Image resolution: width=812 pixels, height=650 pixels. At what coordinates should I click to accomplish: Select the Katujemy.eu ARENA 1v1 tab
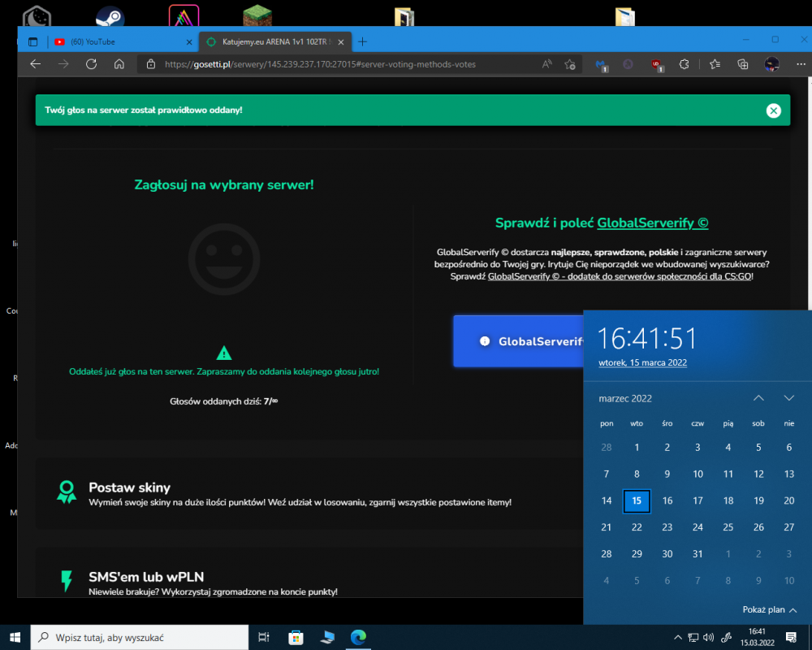coord(275,42)
